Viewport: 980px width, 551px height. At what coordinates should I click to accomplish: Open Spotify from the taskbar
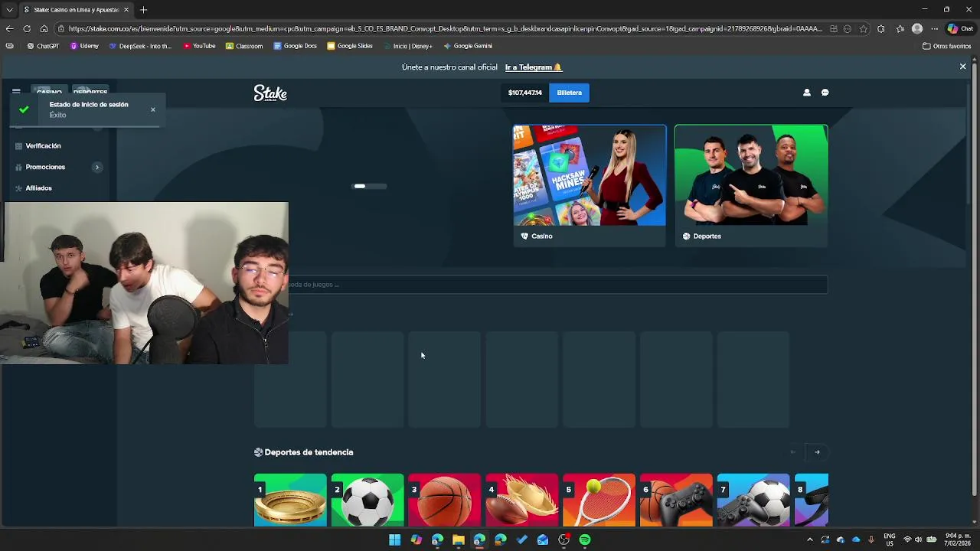(x=585, y=540)
